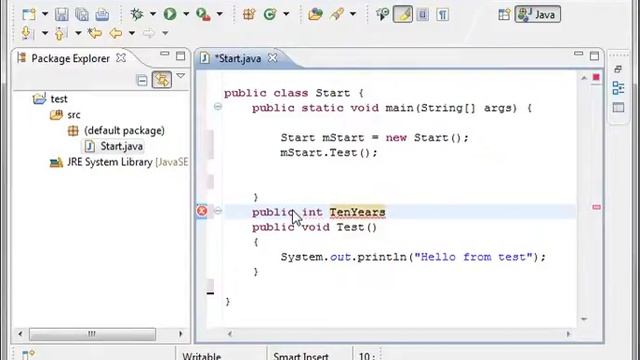Screen dimensions: 640x360
Task: Click the TenYears identifier in code
Action: [357, 212]
